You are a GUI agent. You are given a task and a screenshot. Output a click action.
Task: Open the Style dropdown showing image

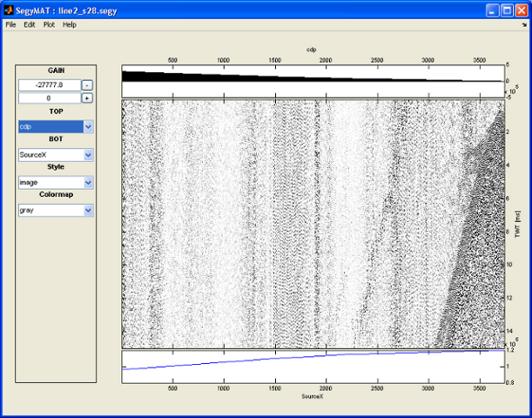coord(88,183)
